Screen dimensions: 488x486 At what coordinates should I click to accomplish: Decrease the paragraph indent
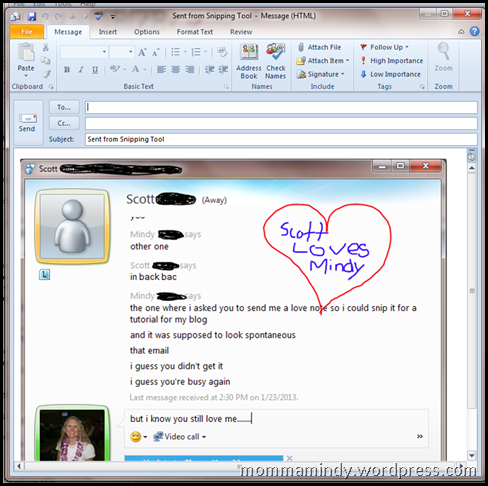[x=209, y=69]
